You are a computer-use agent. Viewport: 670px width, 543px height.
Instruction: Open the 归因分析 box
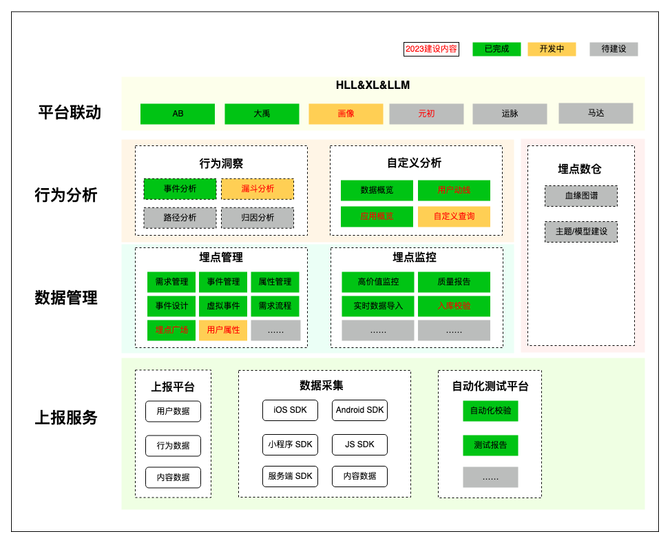click(258, 218)
